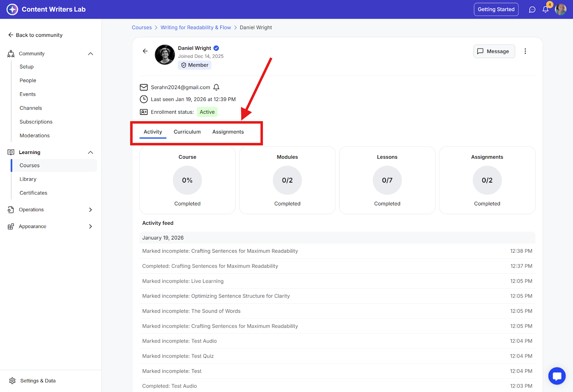This screenshot has height=392, width=573.
Task: Click 'Marked incomplete: Test Audio' entry
Action: click(x=337, y=341)
